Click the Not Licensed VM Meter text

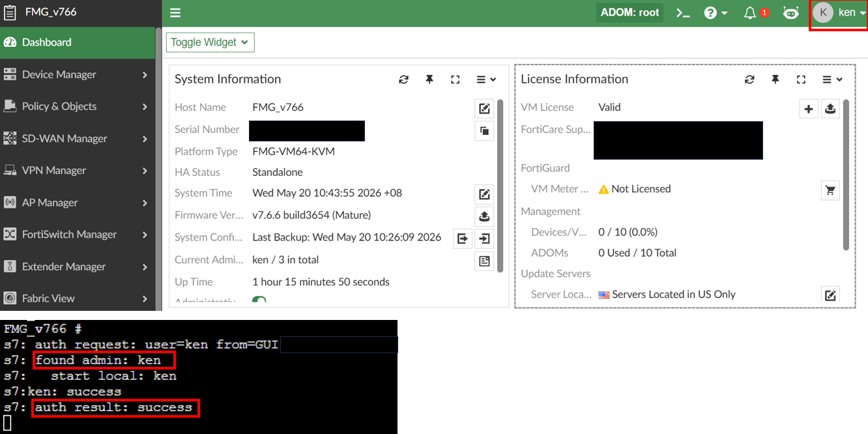point(641,189)
